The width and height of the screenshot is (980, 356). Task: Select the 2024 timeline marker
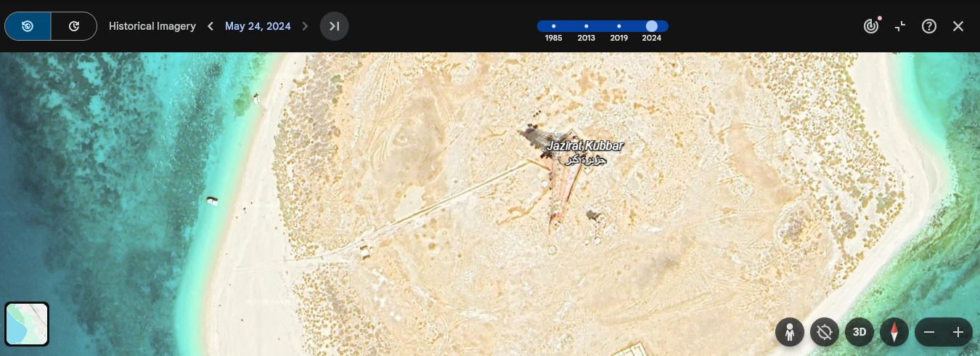point(652,25)
